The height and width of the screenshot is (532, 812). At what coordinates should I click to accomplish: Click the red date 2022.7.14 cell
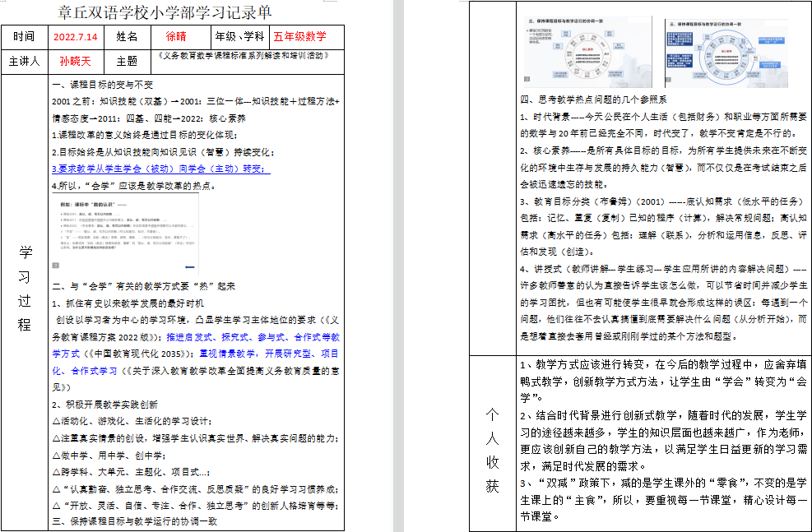point(75,37)
